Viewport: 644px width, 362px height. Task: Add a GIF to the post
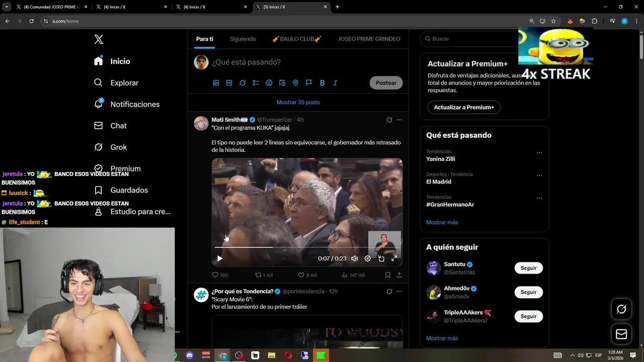pos(229,83)
